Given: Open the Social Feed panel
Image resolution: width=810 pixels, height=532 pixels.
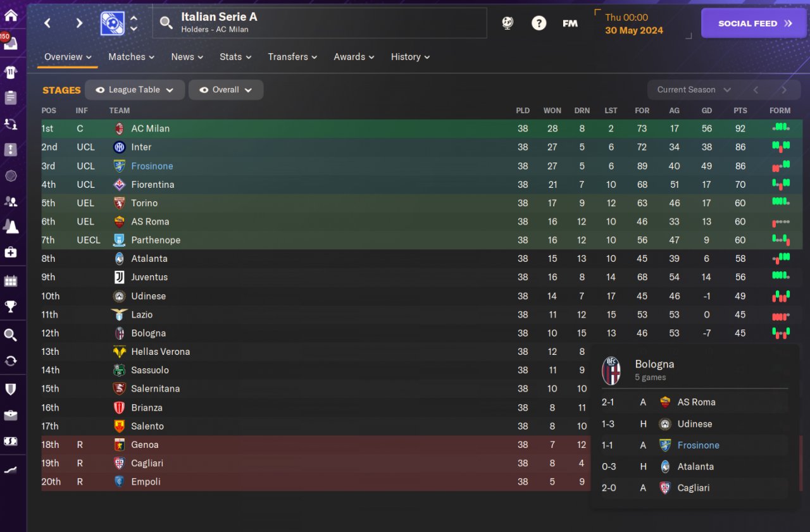Looking at the screenshot, I should pos(755,23).
